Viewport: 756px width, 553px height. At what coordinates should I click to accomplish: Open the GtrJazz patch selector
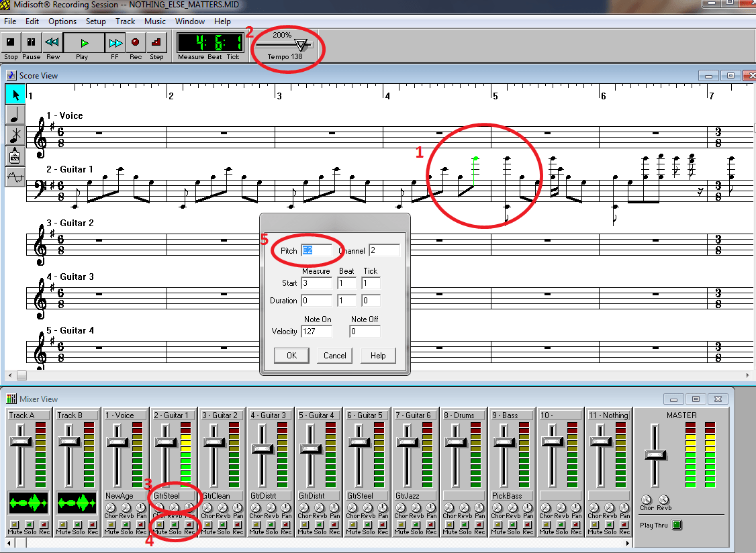(x=416, y=496)
